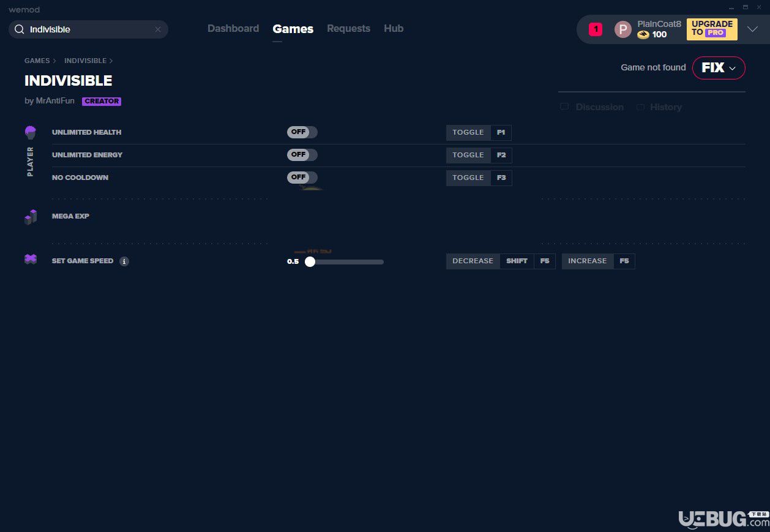The image size is (770, 532).
Task: Click the UNLIMITED HEALTH label
Action: 86,132
